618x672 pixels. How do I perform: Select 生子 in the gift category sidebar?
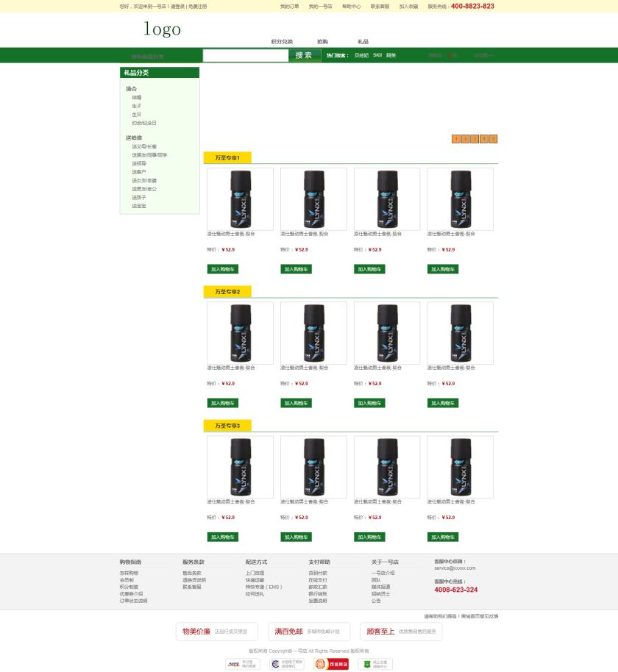click(136, 106)
